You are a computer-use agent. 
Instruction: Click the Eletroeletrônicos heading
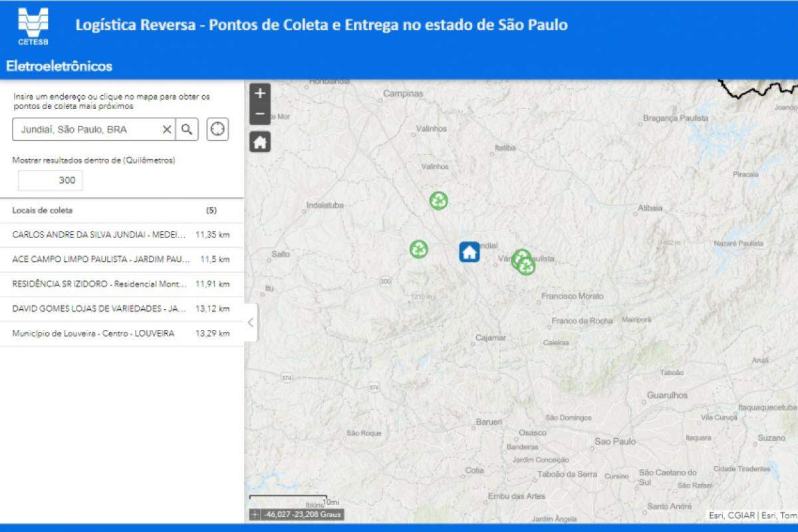click(x=59, y=66)
